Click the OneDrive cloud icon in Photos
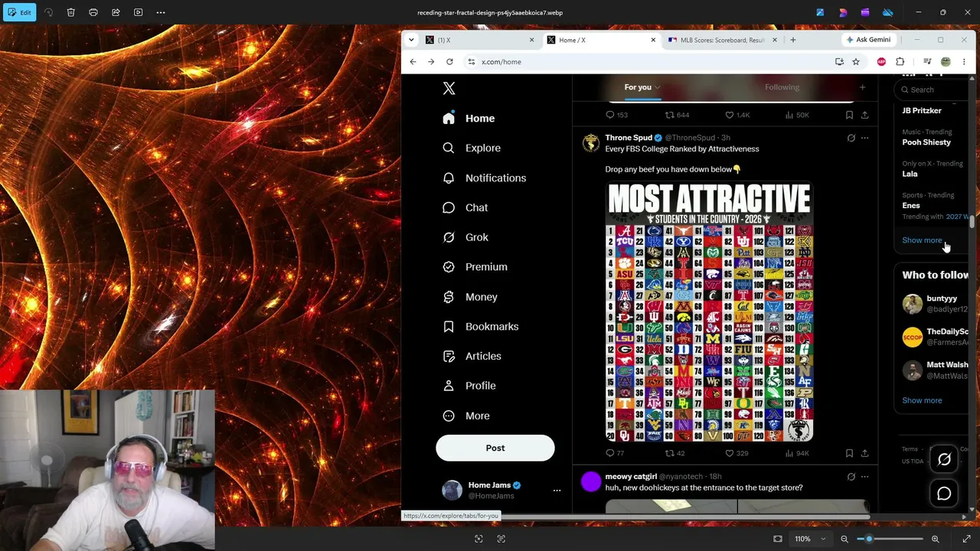Viewport: 980px width, 551px height. tap(888, 12)
